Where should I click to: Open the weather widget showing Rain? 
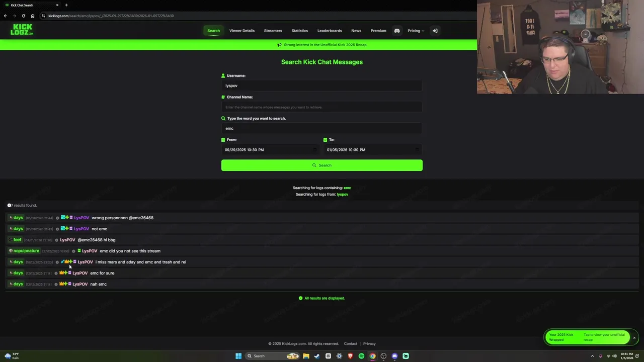[11, 356]
